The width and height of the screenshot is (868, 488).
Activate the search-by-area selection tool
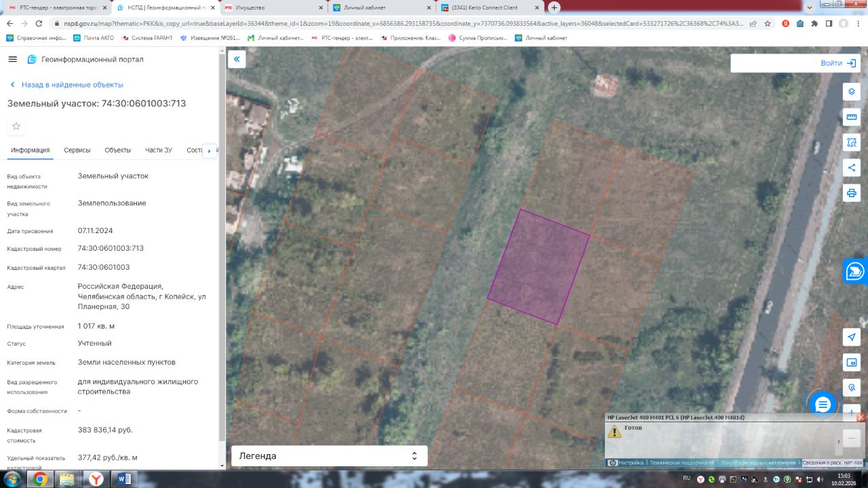[852, 142]
